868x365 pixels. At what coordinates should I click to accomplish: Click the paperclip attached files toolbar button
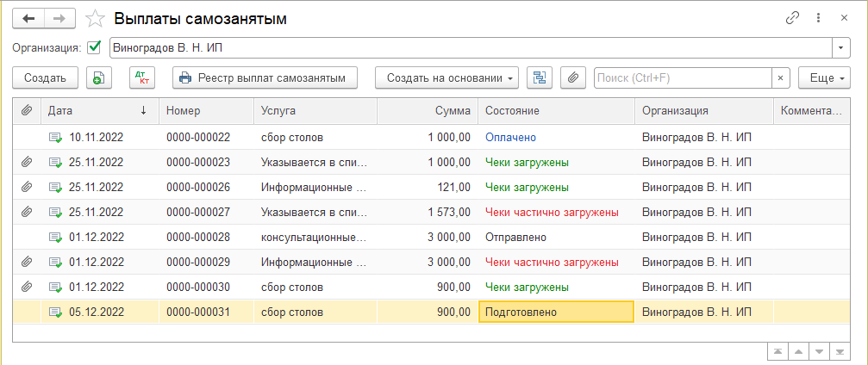573,78
